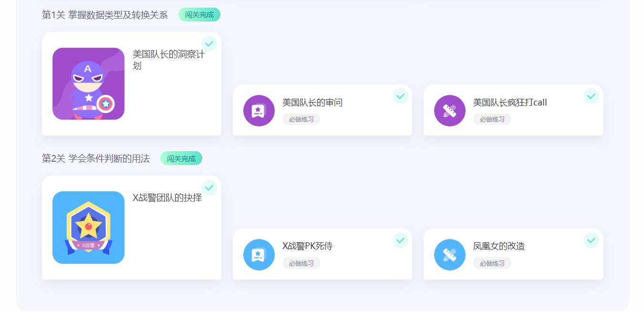Screen dimensions: 644x312
Task: Click 必做练习 tag under 美国队长的审问
Action: click(301, 119)
